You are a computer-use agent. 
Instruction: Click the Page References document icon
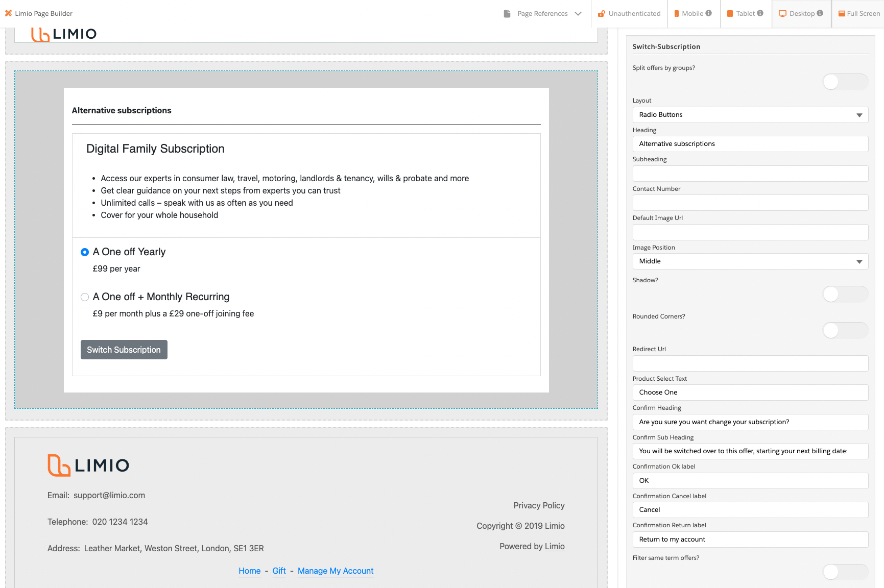coord(507,14)
